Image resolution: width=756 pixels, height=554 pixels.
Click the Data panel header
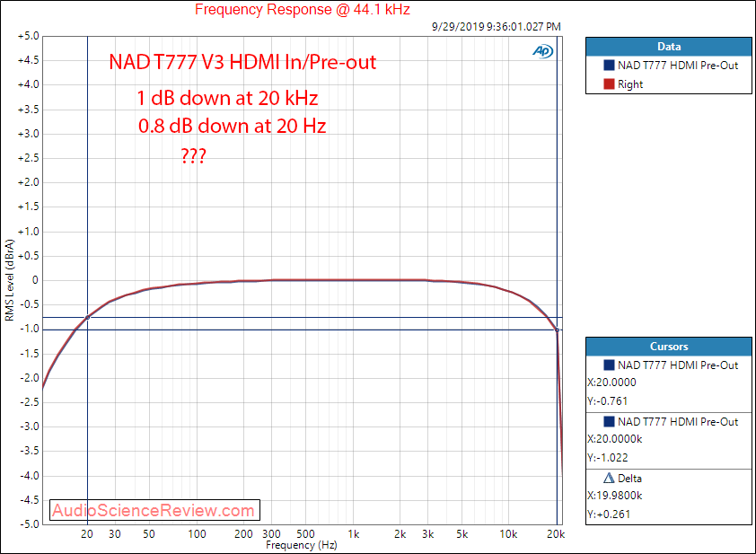point(668,47)
